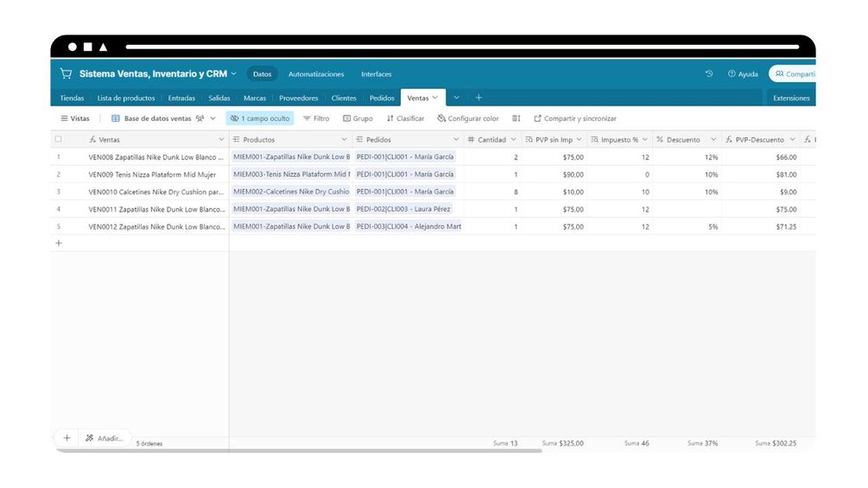Switch to the Entradas table tab

(x=181, y=98)
